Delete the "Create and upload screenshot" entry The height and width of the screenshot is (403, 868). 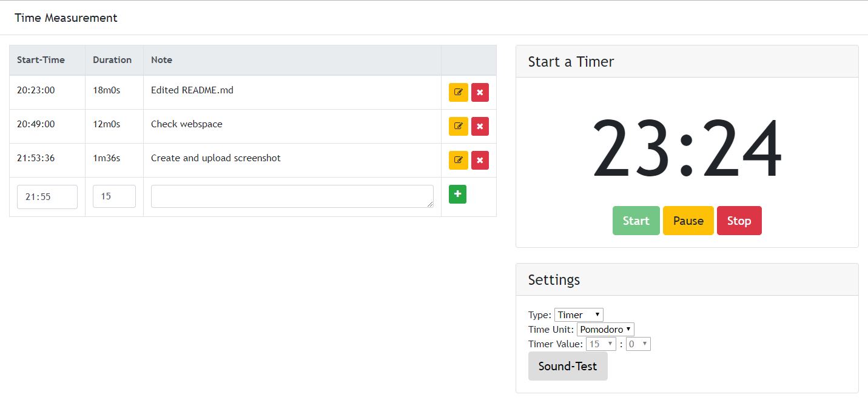[x=480, y=160]
